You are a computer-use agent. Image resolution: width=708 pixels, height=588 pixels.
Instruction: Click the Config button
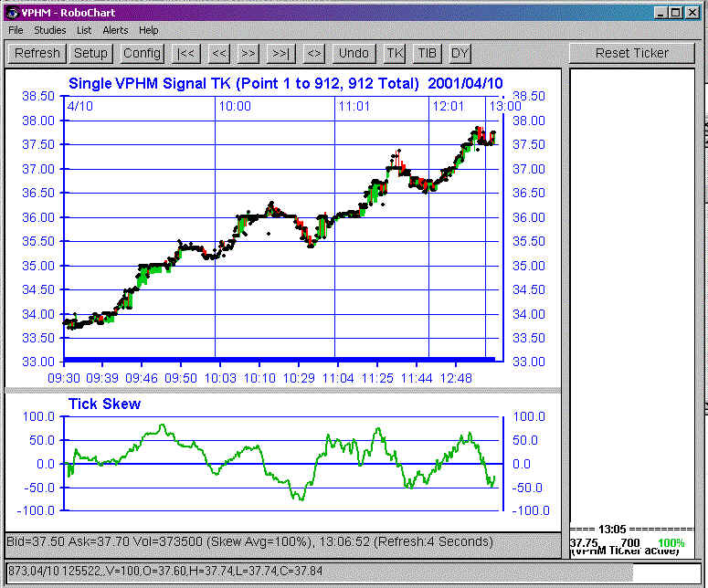[x=142, y=53]
